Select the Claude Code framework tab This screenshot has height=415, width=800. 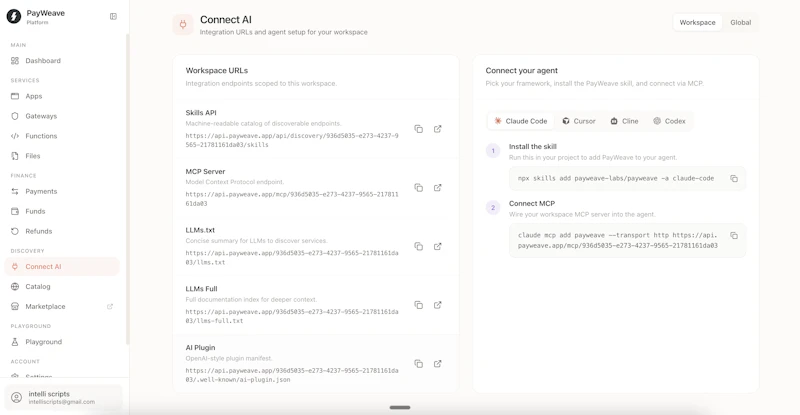click(x=520, y=121)
